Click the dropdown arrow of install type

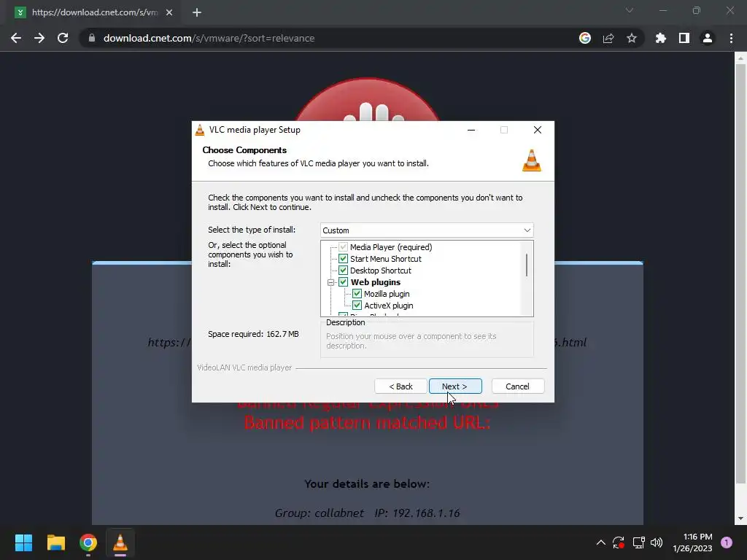[527, 230]
